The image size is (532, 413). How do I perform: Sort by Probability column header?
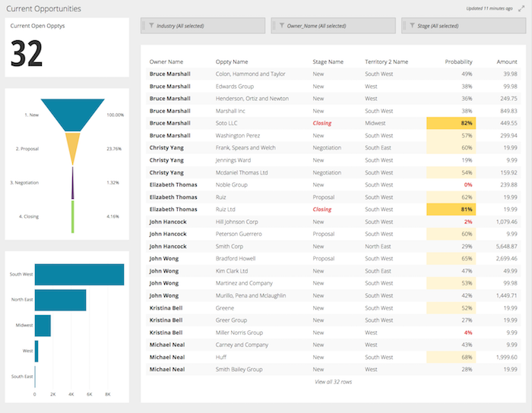pyautogui.click(x=458, y=61)
